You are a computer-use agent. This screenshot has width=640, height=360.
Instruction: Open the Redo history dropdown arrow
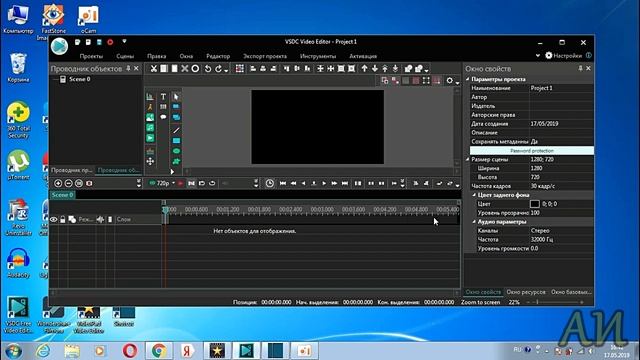(x=226, y=71)
